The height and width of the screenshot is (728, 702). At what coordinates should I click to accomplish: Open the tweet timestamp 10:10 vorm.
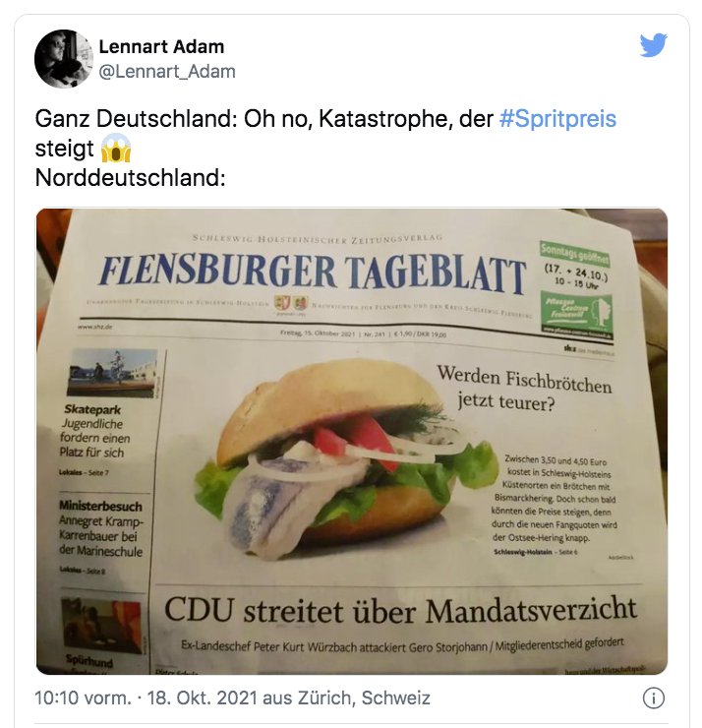[83, 698]
